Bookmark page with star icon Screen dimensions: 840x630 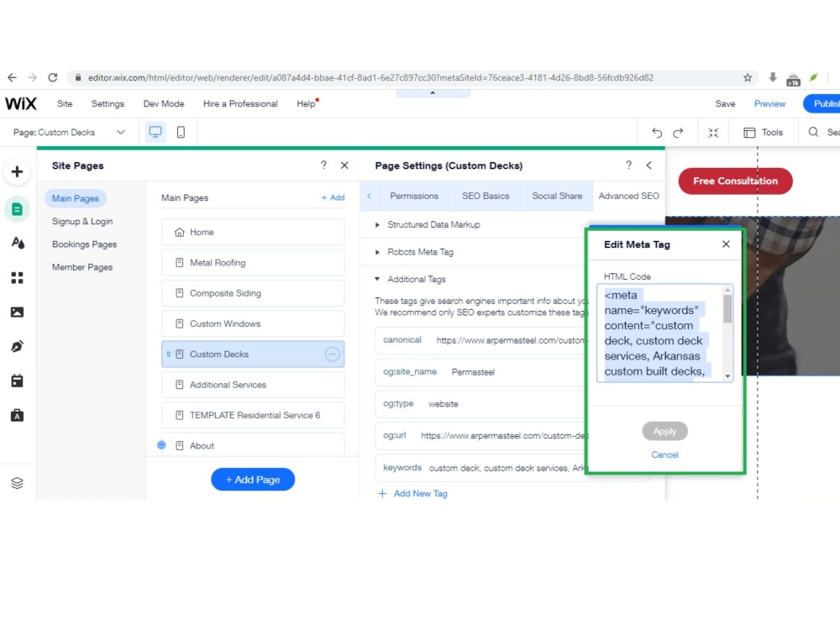[x=748, y=77]
